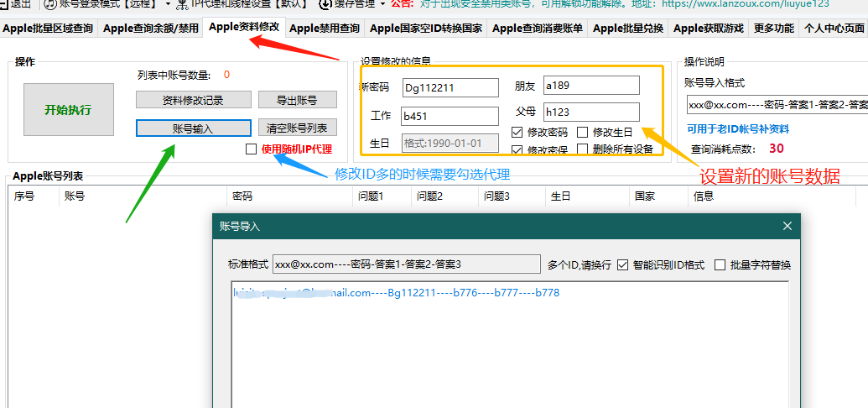Click the 工作 field containing b451
Screen dimensions: 868x408
click(x=450, y=116)
